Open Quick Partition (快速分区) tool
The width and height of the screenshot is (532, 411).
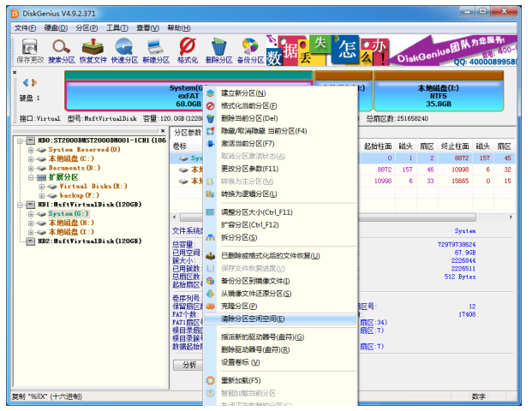coord(124,51)
